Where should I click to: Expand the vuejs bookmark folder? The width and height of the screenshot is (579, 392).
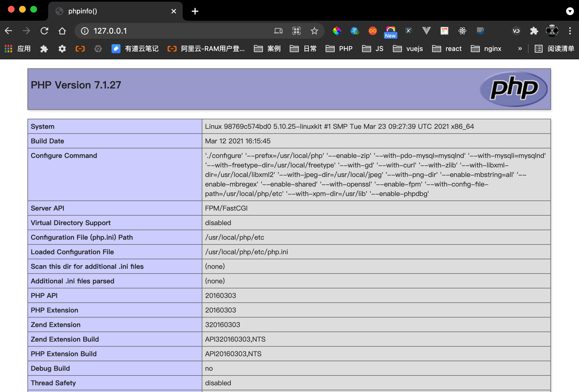[408, 49]
